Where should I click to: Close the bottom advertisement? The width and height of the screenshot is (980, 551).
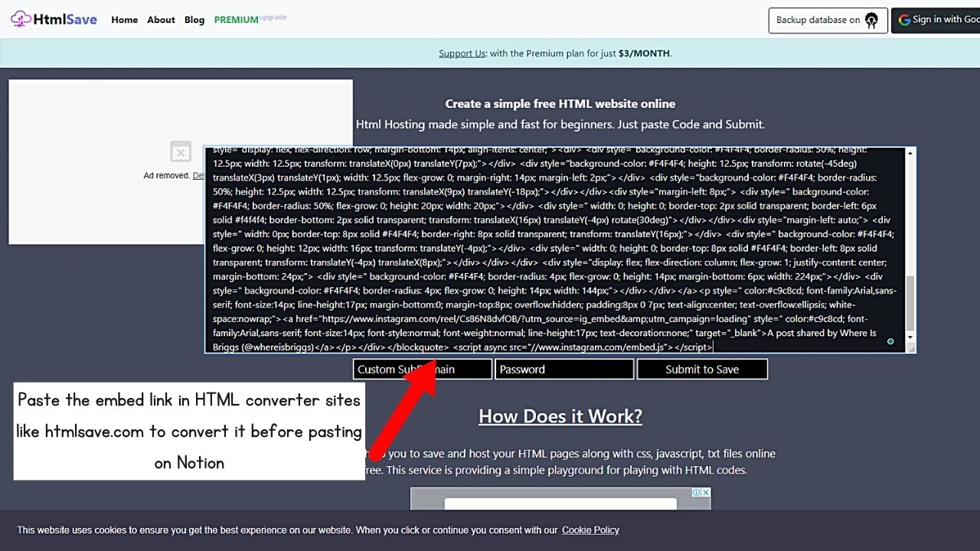(x=706, y=493)
